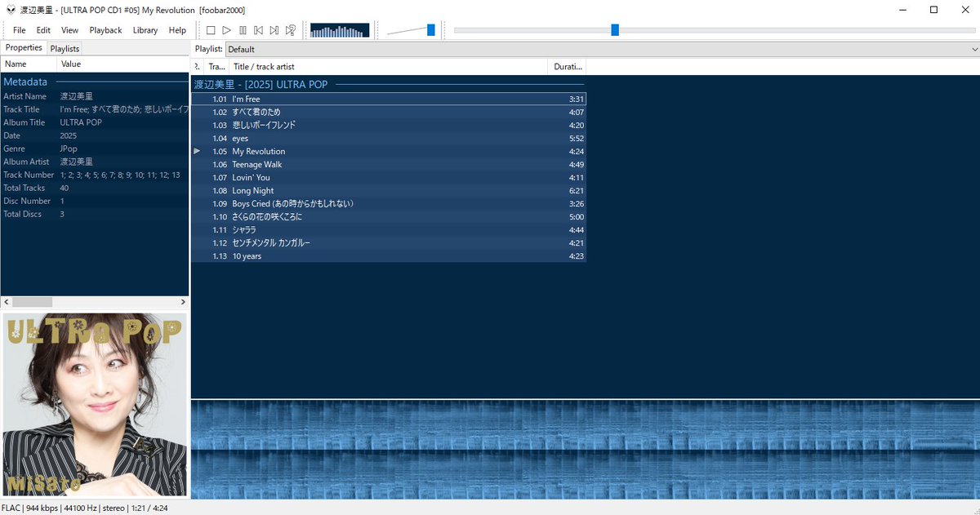Select track 1.03 悲しいボーイフレンド
The height and width of the screenshot is (515, 980).
389,125
